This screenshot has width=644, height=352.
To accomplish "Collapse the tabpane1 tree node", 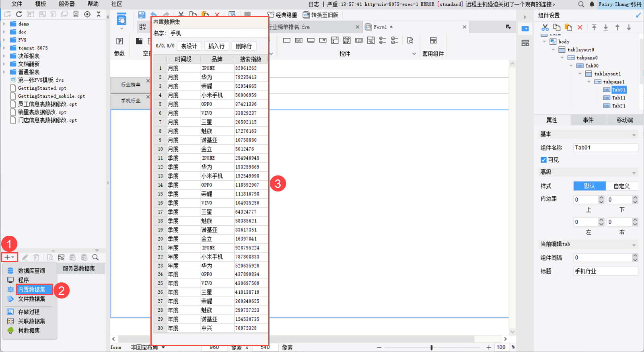I will pos(589,82).
